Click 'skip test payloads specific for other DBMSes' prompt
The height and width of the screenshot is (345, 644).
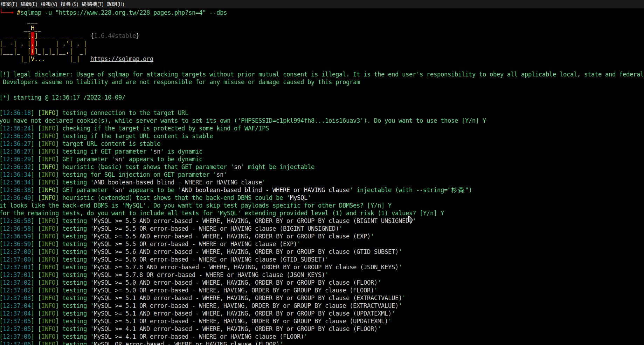click(x=196, y=205)
